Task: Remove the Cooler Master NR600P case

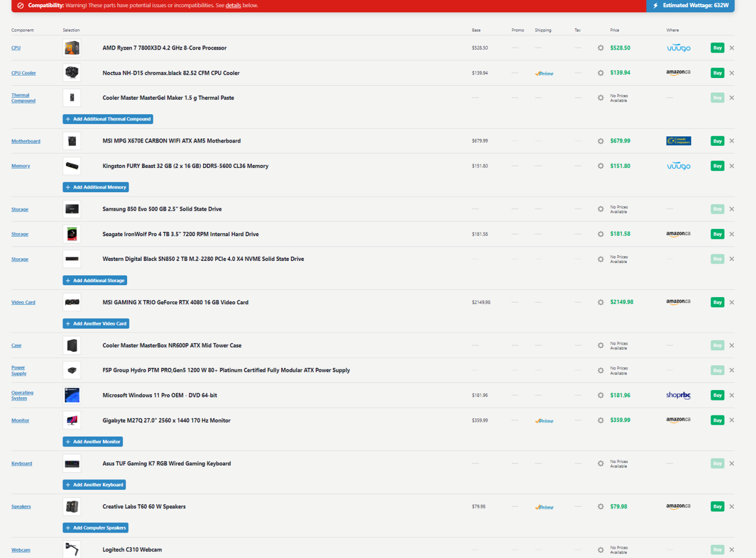Action: coord(732,346)
